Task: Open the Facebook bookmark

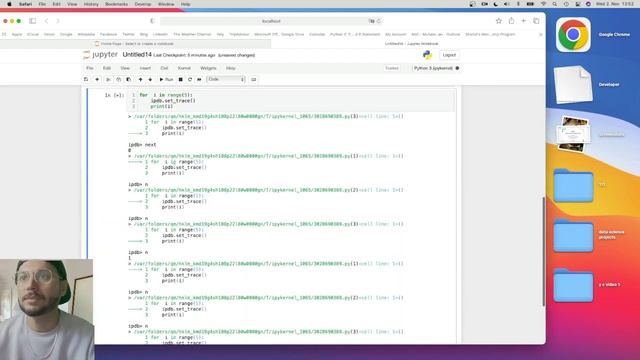Action: point(108,34)
